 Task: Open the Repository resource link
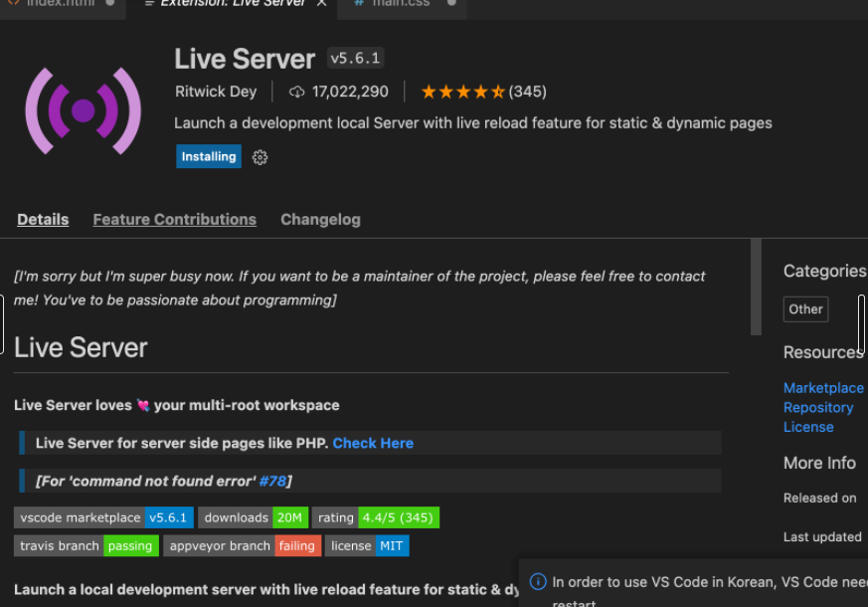coord(818,408)
